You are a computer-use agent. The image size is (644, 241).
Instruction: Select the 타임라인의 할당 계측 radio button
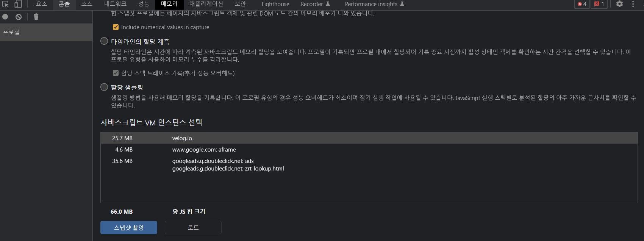pos(104,41)
